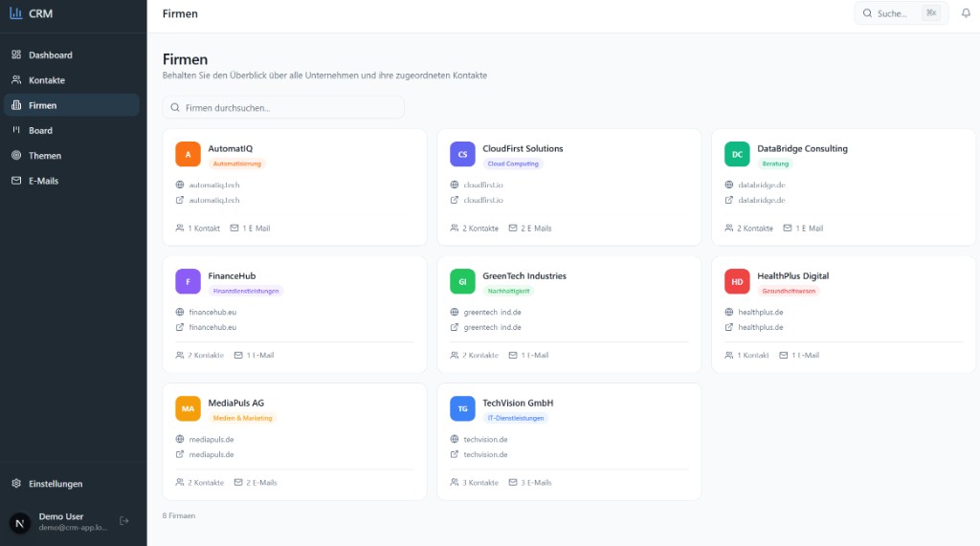
Task: Open Dashboard in the sidebar
Action: point(50,55)
